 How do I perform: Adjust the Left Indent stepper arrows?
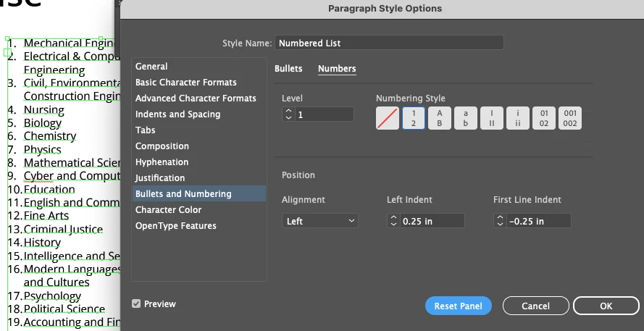click(x=393, y=221)
